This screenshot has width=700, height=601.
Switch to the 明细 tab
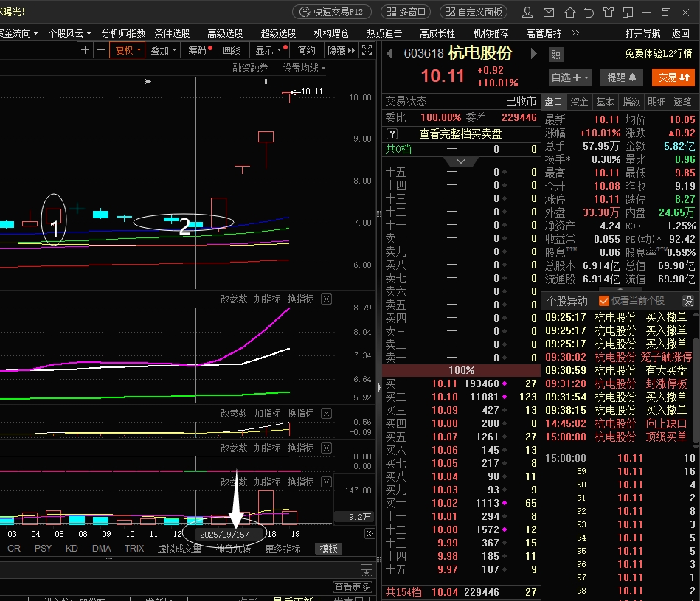pos(656,102)
